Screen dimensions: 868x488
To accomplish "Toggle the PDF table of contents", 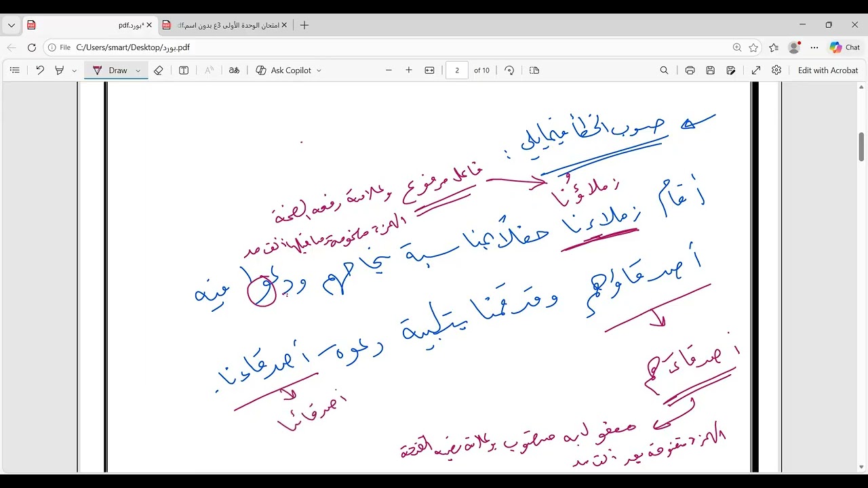I will click(15, 70).
